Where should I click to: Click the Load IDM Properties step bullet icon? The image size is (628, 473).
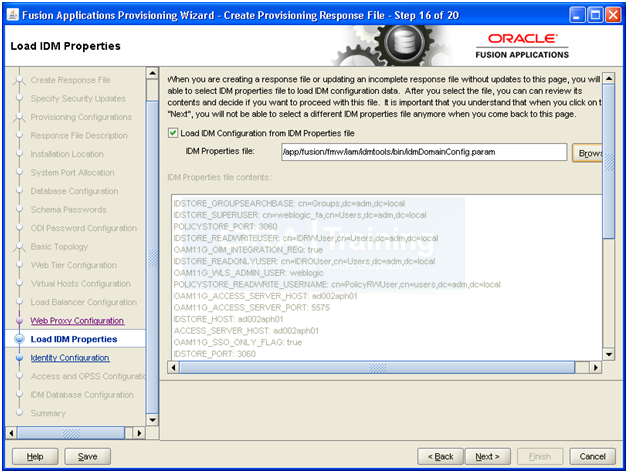[19, 339]
